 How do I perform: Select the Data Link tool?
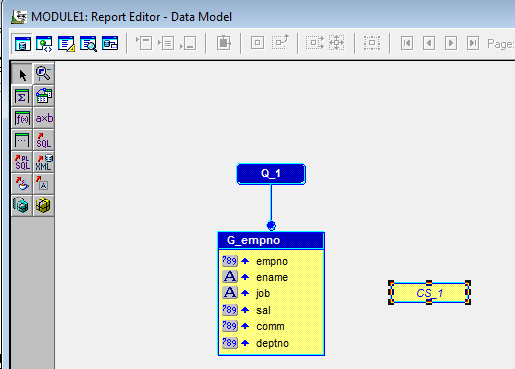pos(44,96)
